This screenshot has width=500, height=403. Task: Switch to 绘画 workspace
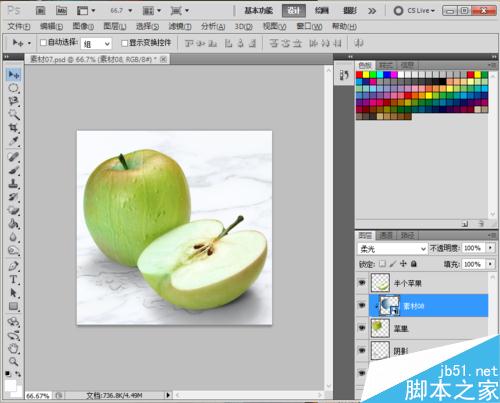pyautogui.click(x=322, y=11)
